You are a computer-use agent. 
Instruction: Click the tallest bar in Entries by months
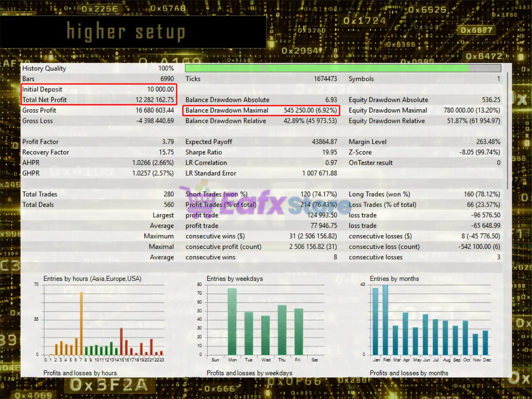[385, 320]
